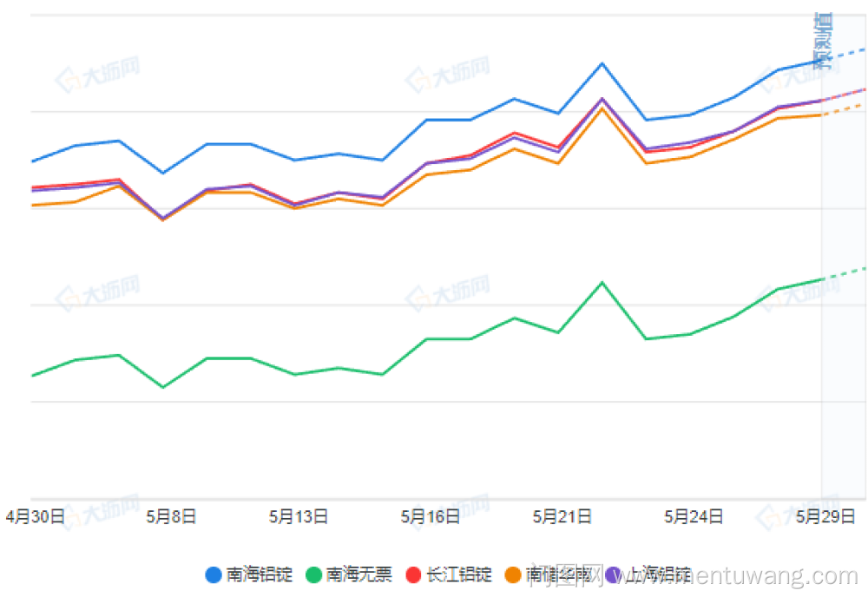The height and width of the screenshot is (597, 868).
Task: Click the purple dot beside 上海铝锭
Action: (x=615, y=574)
